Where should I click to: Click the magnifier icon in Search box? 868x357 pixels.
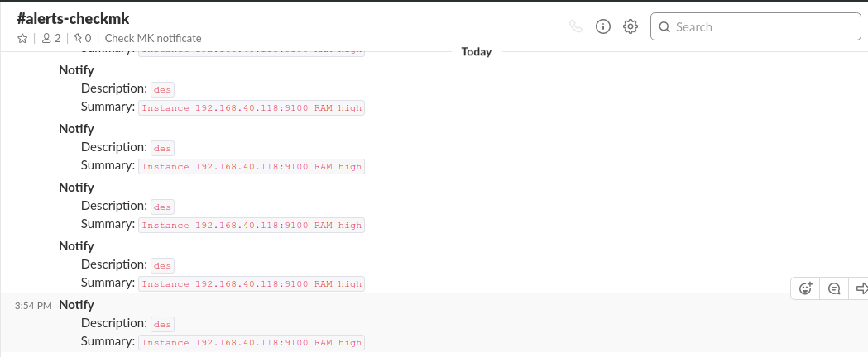664,27
